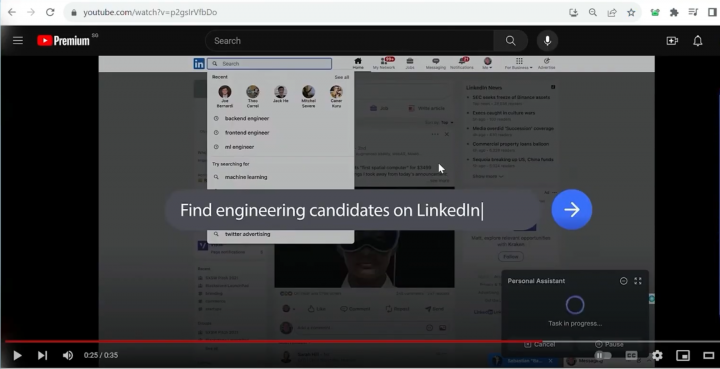Click the Follow button on Kraken ad
The height and width of the screenshot is (369, 720).
click(511, 257)
